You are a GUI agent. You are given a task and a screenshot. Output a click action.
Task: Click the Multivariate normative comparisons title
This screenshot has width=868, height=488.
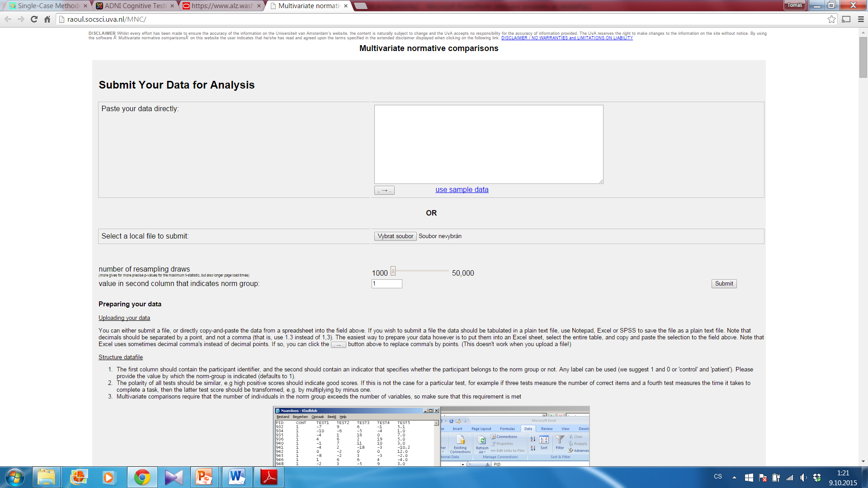pos(429,48)
